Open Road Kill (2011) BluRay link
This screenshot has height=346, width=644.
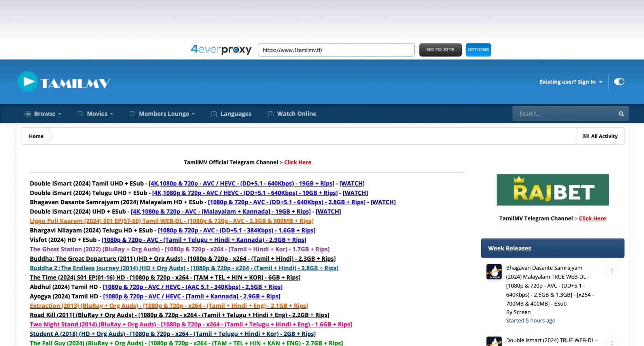click(179, 315)
